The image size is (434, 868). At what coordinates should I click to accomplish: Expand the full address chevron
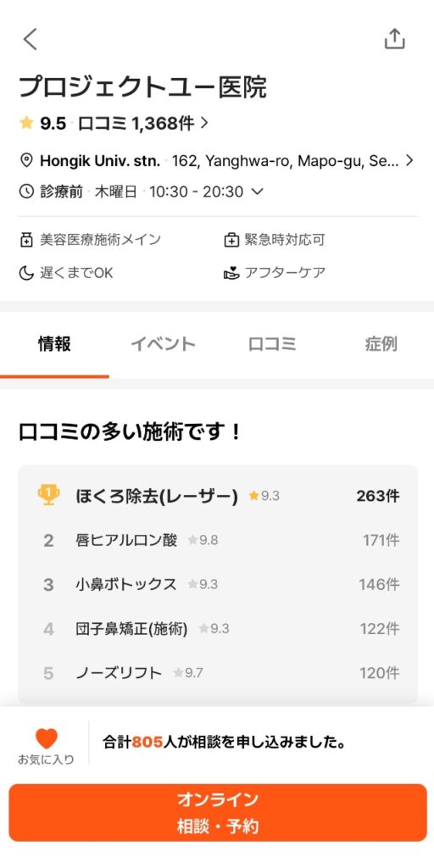pyautogui.click(x=409, y=161)
